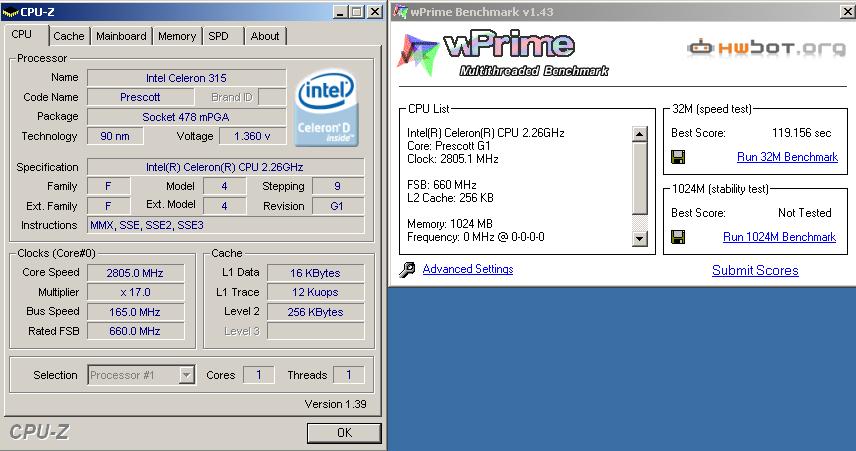Click the Specification field Celeron 2.26GHz
856x451 pixels.
(225, 167)
